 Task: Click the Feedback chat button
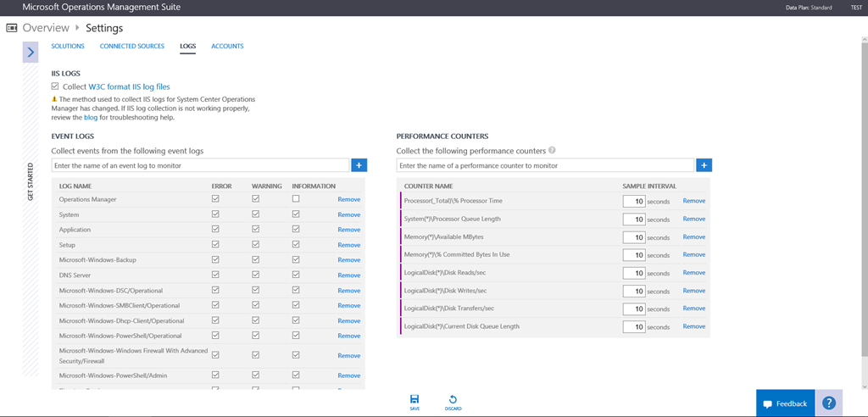pyautogui.click(x=785, y=403)
